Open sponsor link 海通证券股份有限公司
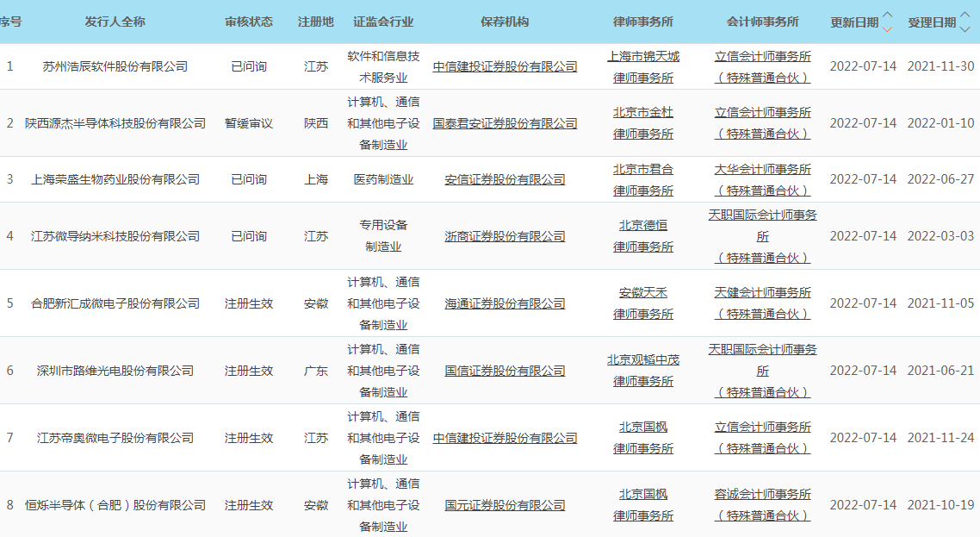The width and height of the screenshot is (980, 537). [x=505, y=303]
